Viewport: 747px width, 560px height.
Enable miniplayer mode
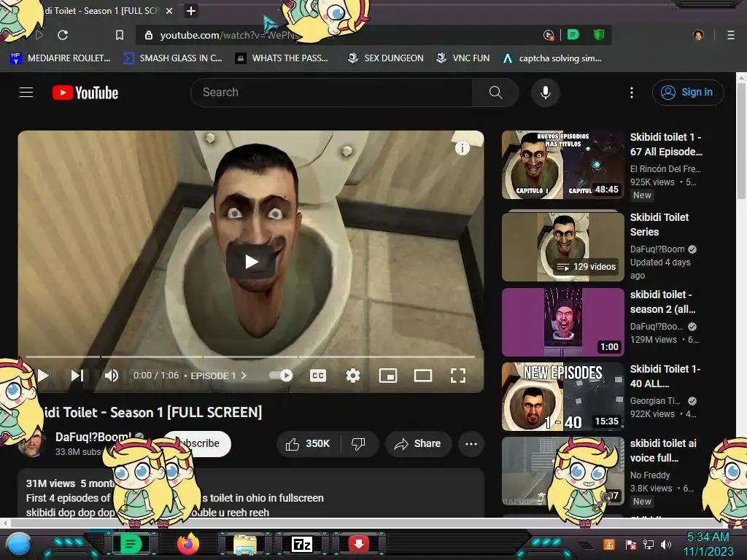tap(388, 376)
